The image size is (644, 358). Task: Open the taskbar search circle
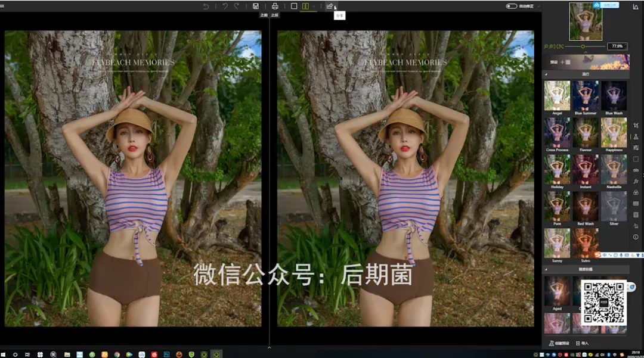click(x=15, y=354)
